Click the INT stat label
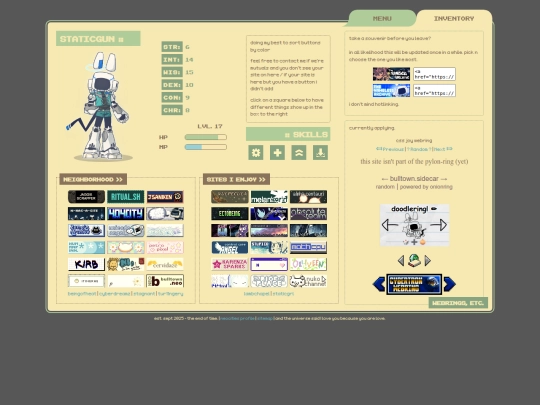Viewport: 540px width, 405px height. point(172,60)
